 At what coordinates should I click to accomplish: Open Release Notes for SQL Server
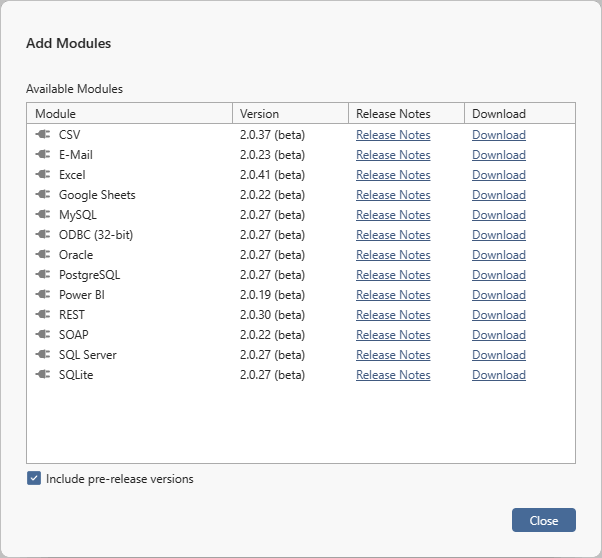click(393, 354)
